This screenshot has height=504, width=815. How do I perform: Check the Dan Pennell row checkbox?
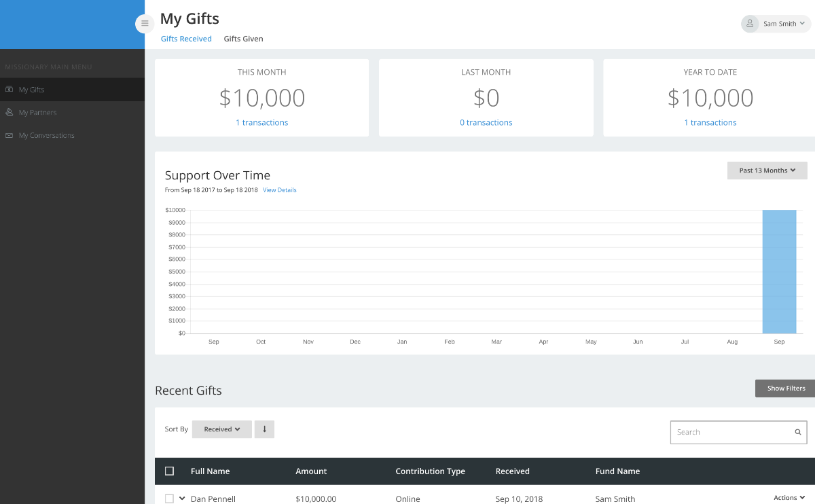tap(170, 499)
